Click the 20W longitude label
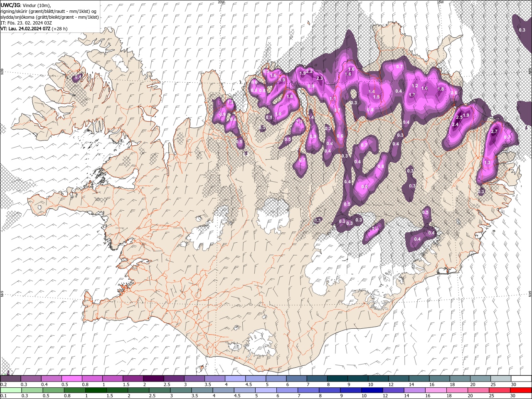The height and width of the screenshot is (399, 532). tap(221, 2)
